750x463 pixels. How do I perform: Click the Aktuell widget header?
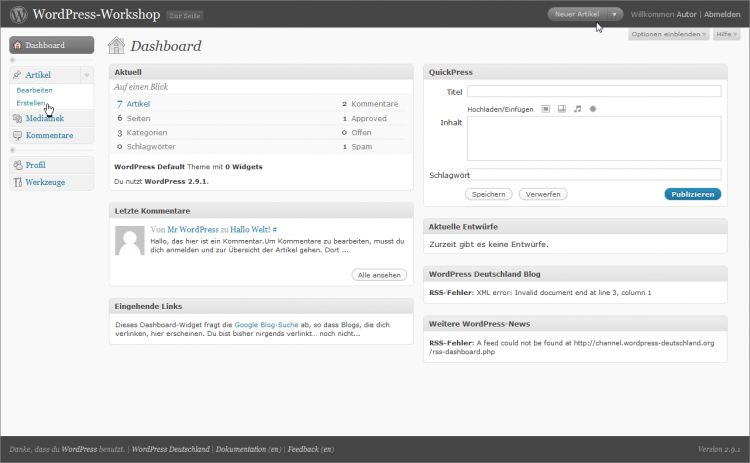coord(261,72)
